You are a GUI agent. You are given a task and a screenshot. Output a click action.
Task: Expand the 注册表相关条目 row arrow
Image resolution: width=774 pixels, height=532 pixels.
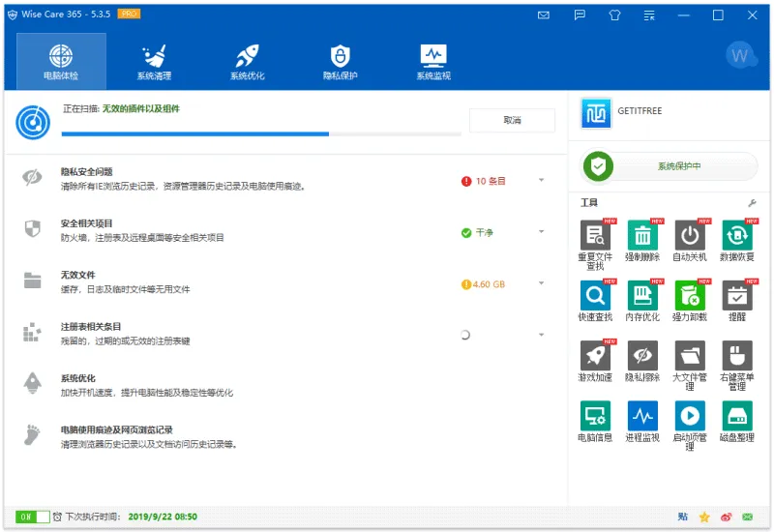[x=542, y=335]
